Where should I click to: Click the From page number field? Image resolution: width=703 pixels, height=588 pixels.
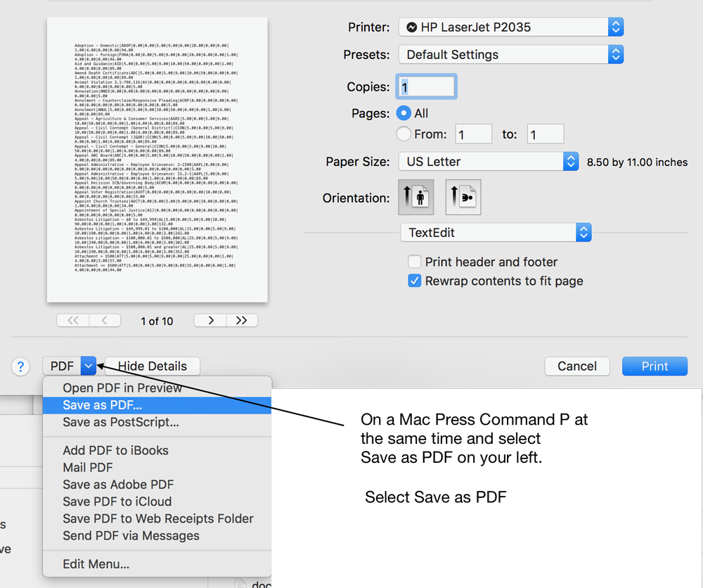[473, 134]
